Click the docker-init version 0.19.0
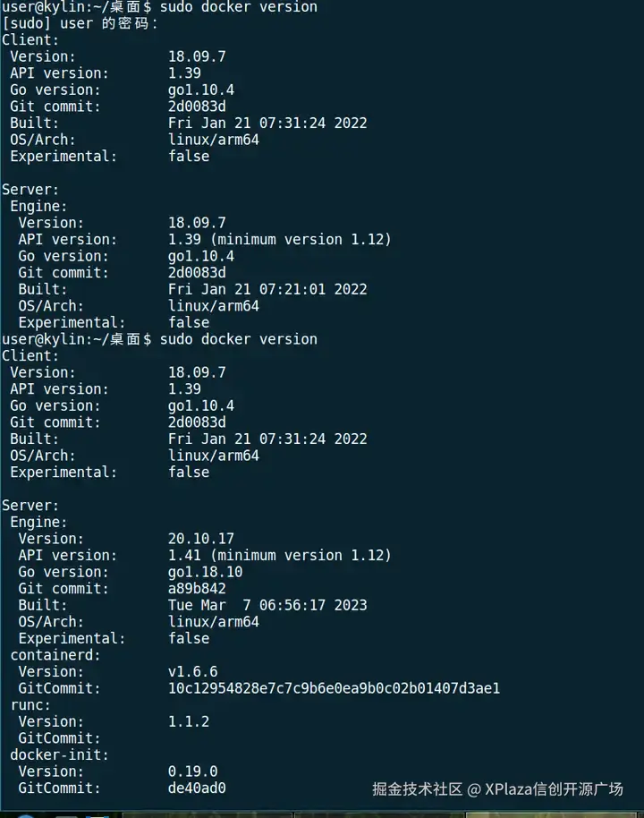Screen dimensions: 644x818 click(192, 771)
